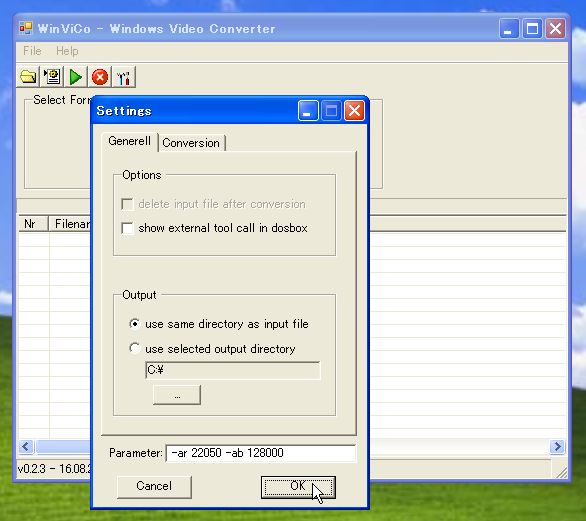This screenshot has height=521, width=586.
Task: Start conversion with the green play icon
Action: point(75,77)
